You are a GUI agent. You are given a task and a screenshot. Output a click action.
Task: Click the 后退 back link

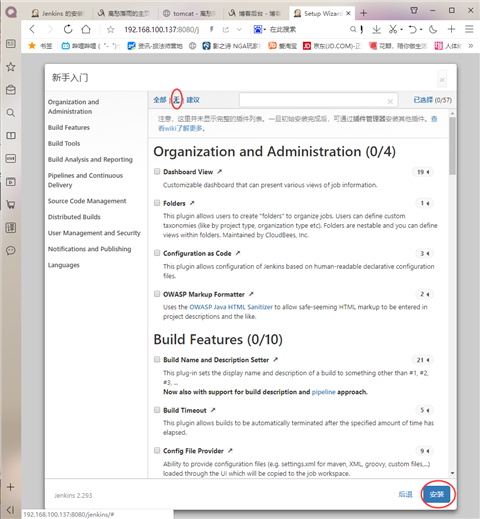coord(405,494)
